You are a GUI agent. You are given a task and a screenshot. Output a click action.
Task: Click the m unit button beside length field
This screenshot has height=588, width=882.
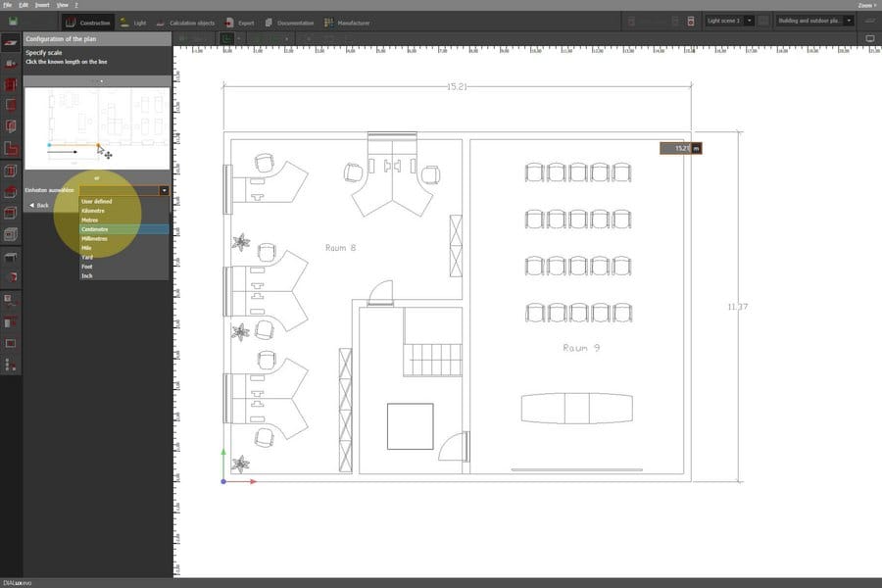pyautogui.click(x=697, y=149)
